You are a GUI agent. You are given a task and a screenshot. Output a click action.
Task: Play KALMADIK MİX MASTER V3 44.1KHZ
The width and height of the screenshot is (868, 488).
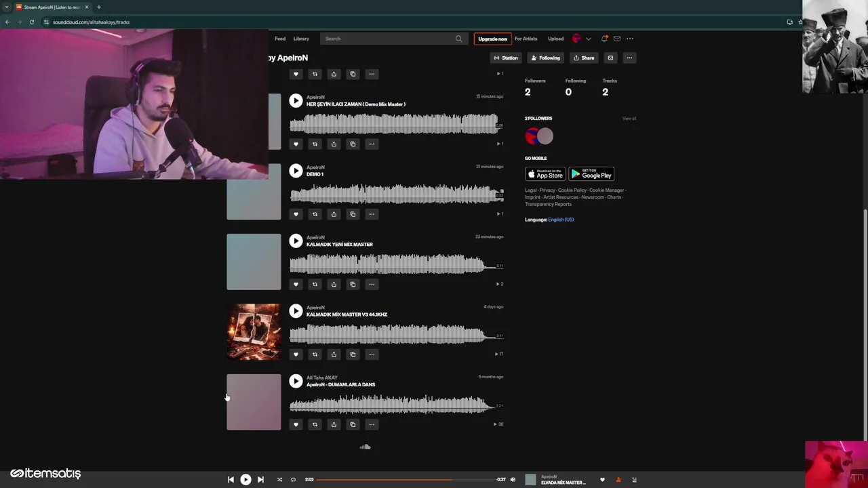pos(296,311)
